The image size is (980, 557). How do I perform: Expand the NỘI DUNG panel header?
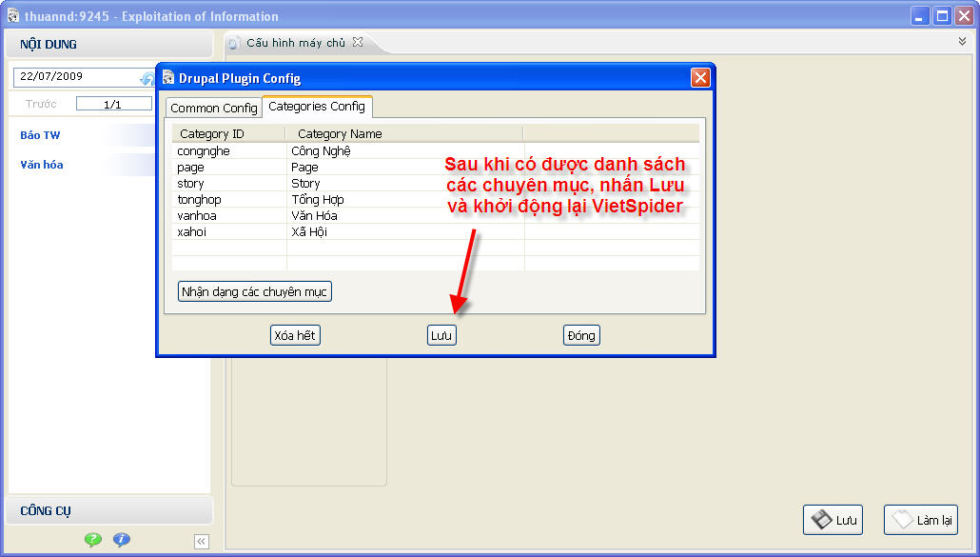click(109, 44)
